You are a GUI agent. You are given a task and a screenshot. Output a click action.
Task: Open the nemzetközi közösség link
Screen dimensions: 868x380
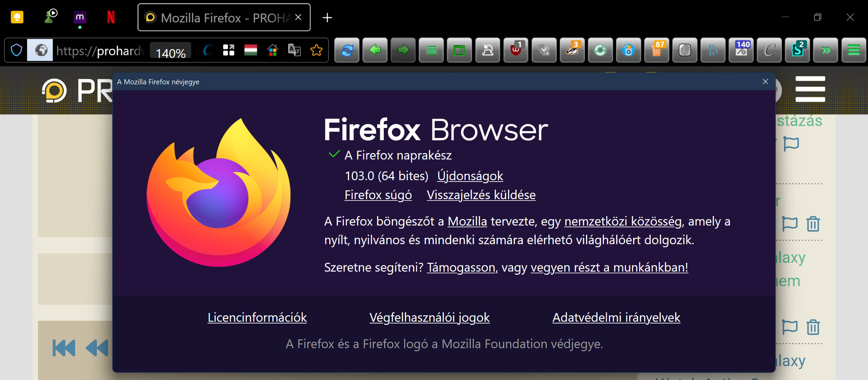coord(623,221)
